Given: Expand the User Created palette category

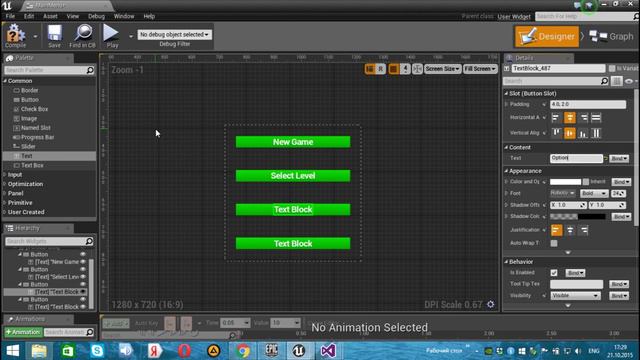Looking at the screenshot, I should [x=5, y=212].
